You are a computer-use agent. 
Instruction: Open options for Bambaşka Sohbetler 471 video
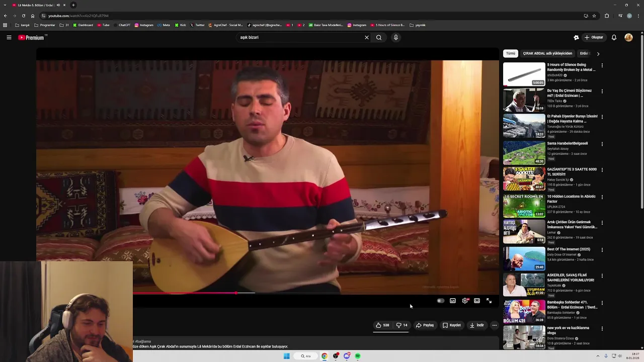602,303
